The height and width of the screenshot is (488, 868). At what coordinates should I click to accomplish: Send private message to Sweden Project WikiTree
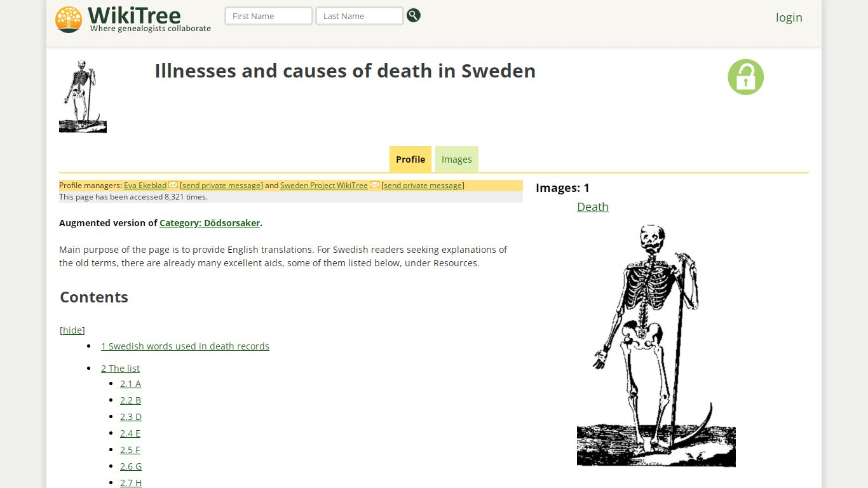click(x=423, y=186)
